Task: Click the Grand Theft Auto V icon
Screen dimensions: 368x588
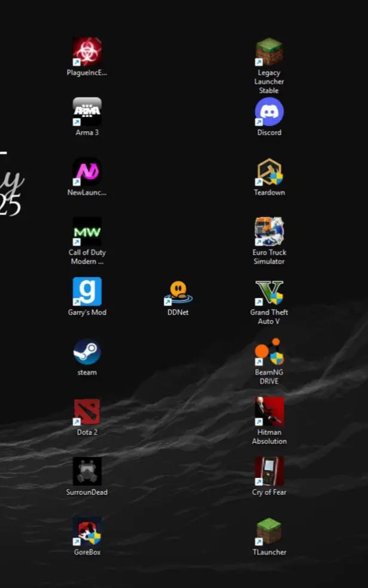Action: click(x=269, y=292)
